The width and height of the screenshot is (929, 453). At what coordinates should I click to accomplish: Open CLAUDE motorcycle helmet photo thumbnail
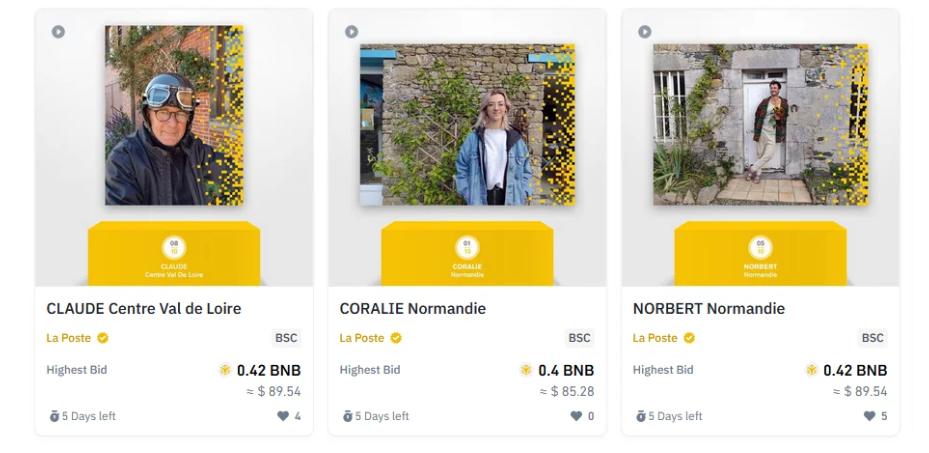[174, 116]
